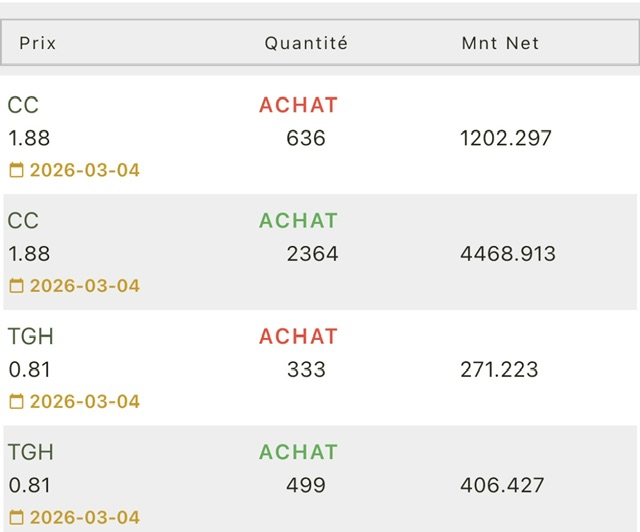Screen dimensions: 640x532
Task: Click the calendar icon in the 333-quantity TGH order
Action: tap(16, 402)
